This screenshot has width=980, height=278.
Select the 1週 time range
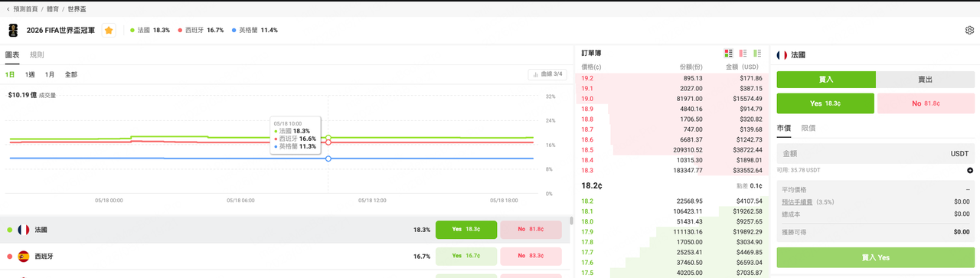click(30, 75)
